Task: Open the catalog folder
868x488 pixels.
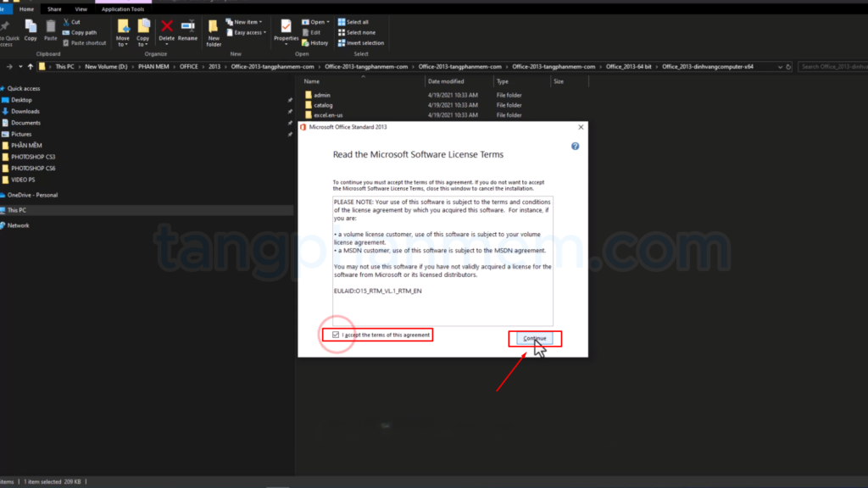Action: [323, 105]
